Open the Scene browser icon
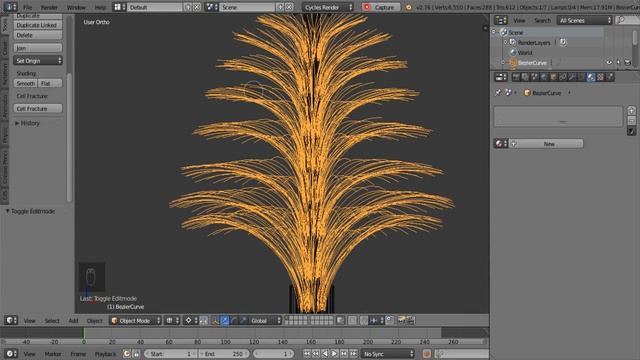 (211, 7)
